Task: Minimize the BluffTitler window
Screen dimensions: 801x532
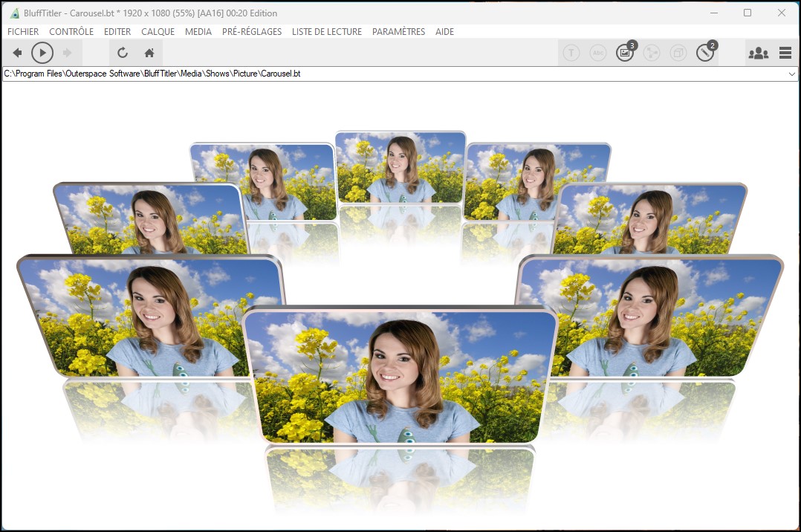Action: click(x=714, y=13)
